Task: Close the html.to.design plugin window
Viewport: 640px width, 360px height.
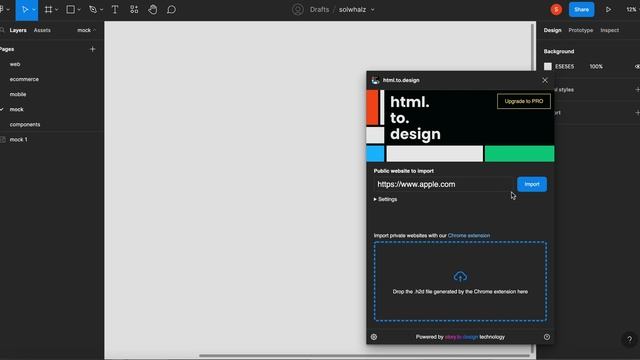Action: (x=545, y=80)
